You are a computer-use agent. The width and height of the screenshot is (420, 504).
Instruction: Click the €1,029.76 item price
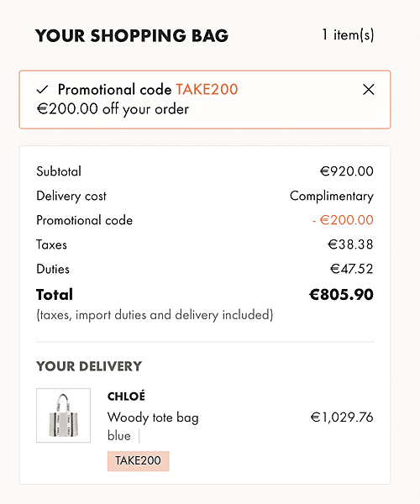[x=342, y=417]
